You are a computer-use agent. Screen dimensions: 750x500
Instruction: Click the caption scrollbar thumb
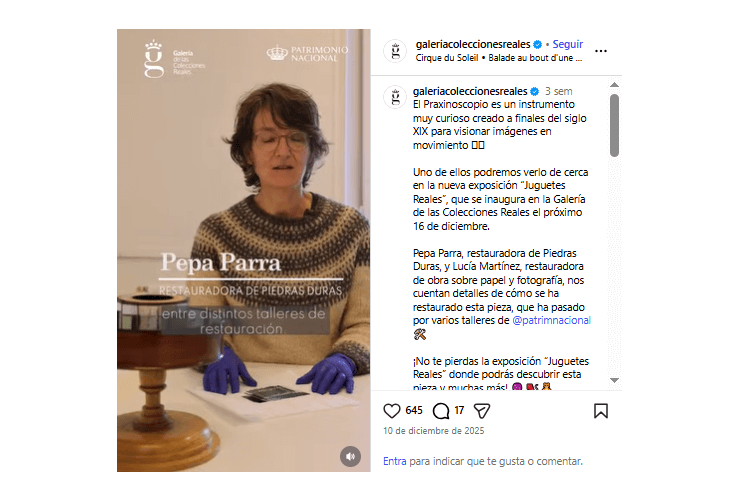click(x=615, y=125)
